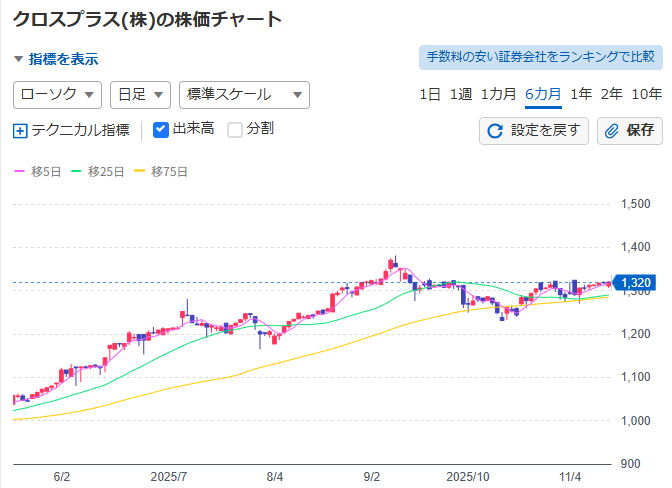Click the 1,000 price axis label
Image resolution: width=672 pixels, height=488 pixels.
pos(636,421)
